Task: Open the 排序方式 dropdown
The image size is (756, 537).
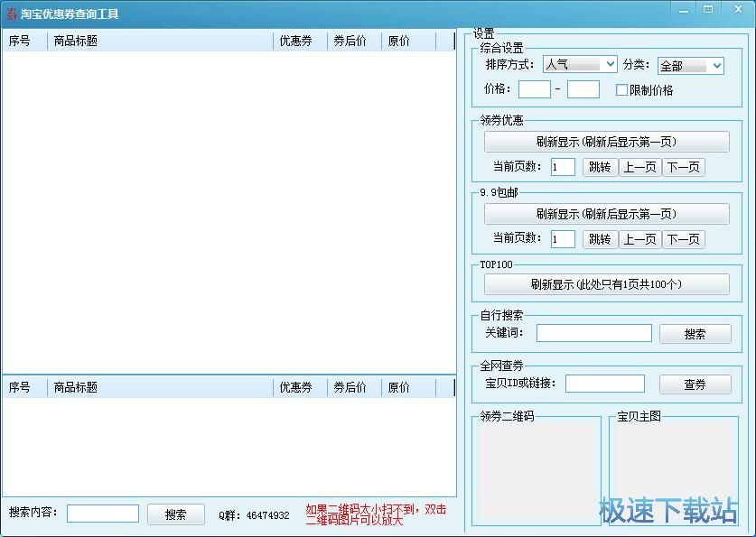Action: pos(580,64)
